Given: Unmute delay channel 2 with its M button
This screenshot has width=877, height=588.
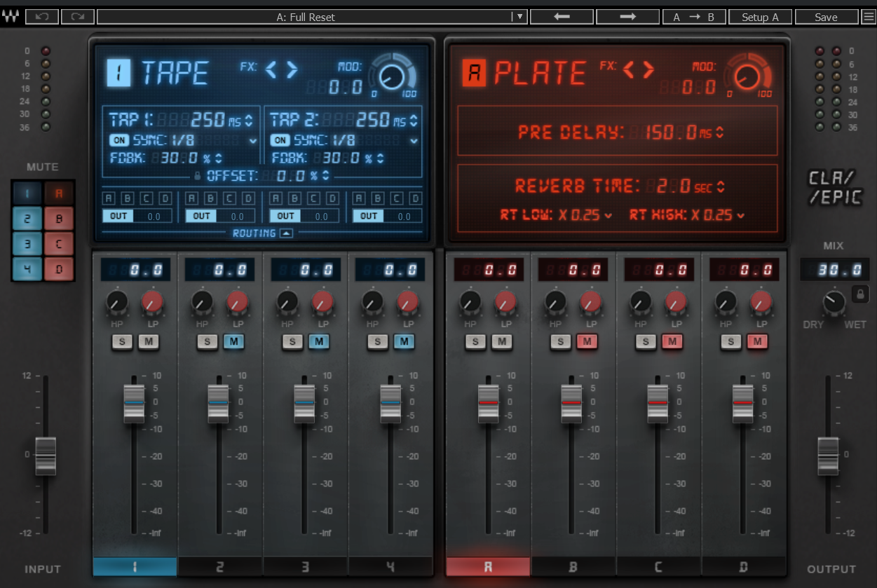Looking at the screenshot, I should (x=233, y=342).
